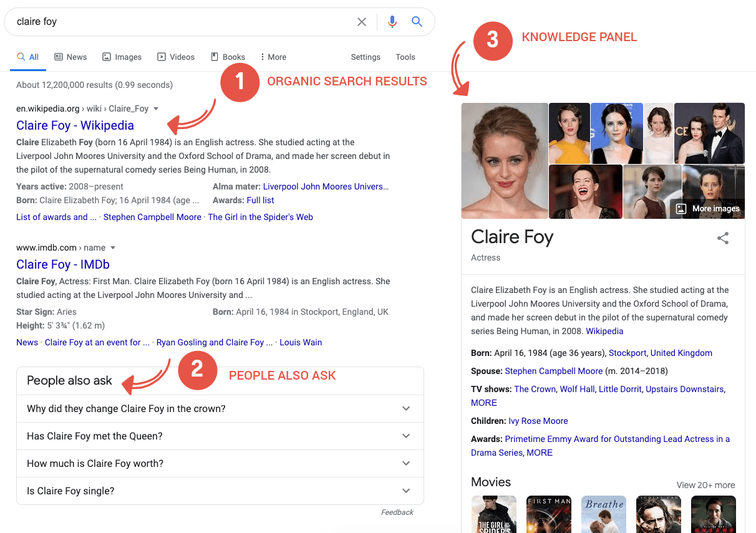Open Stockport, United Kingdom birthplace link
This screenshot has height=533, width=756.
(x=661, y=353)
